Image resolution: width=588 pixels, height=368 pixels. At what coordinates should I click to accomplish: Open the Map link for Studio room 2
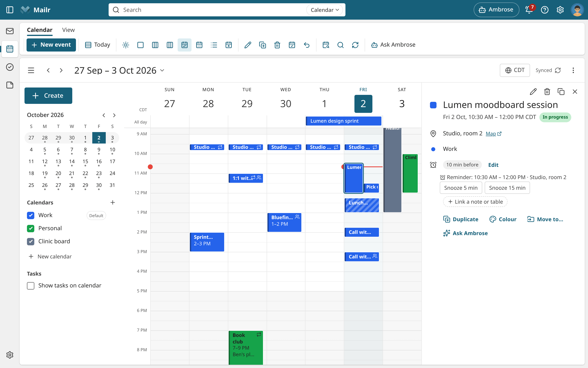pos(493,134)
